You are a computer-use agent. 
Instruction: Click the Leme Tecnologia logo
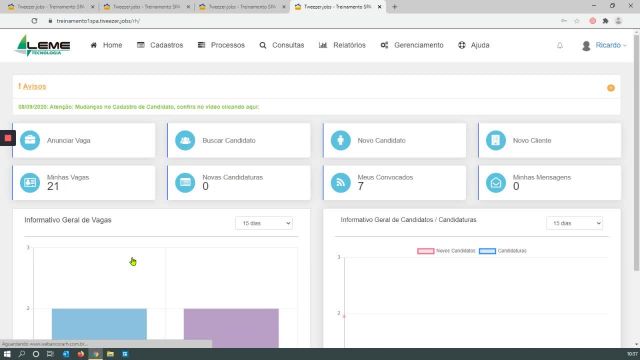pos(43,45)
